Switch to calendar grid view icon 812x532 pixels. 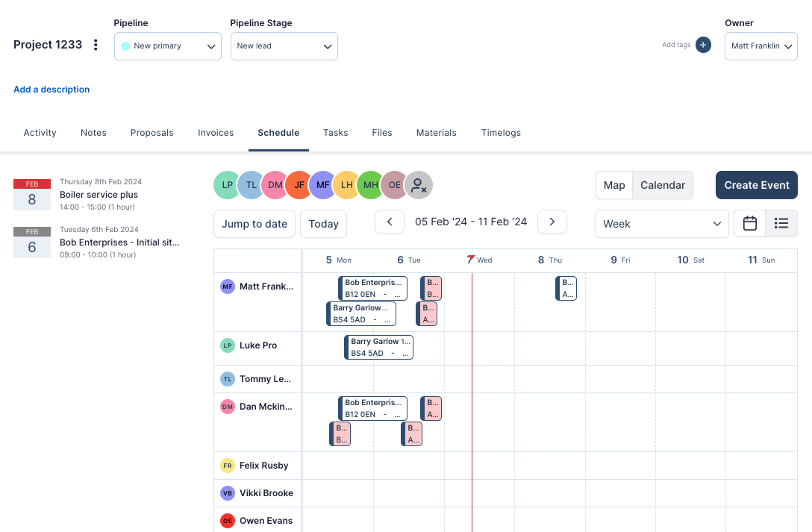(750, 223)
